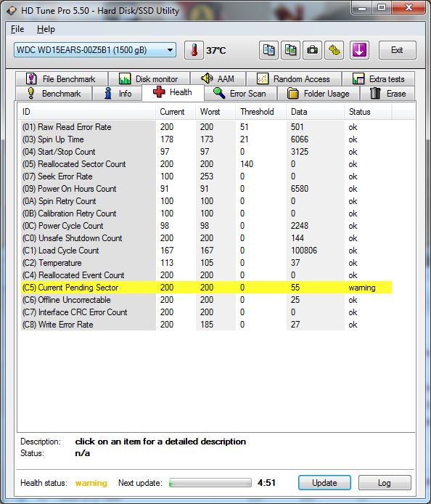Click purple download arrow icon
Image resolution: width=431 pixels, height=504 pixels.
pos(359,50)
